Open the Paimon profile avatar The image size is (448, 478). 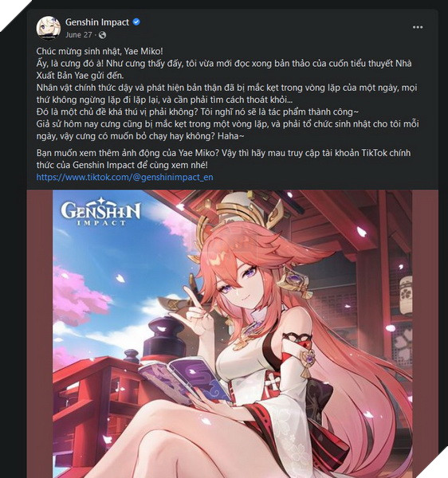(x=48, y=28)
